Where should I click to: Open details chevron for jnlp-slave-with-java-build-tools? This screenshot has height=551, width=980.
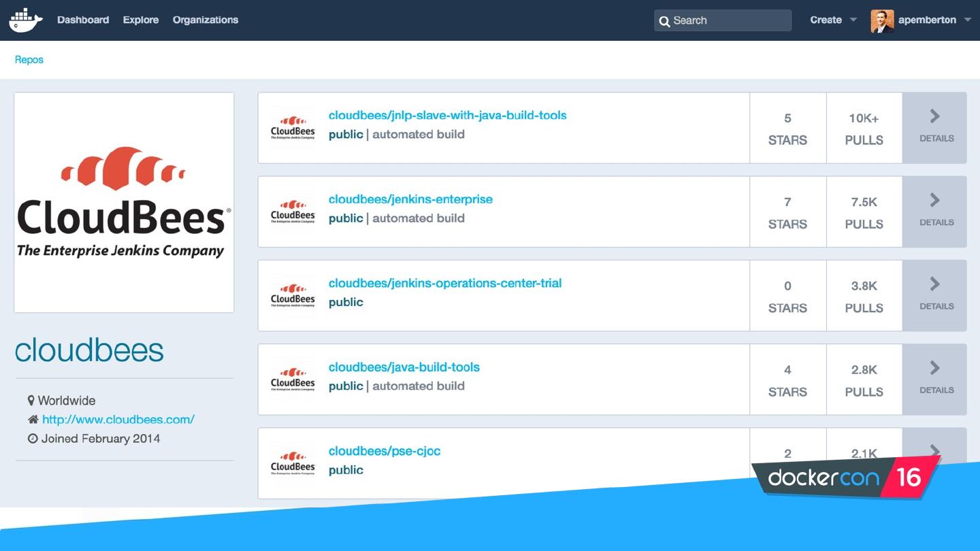click(x=934, y=117)
